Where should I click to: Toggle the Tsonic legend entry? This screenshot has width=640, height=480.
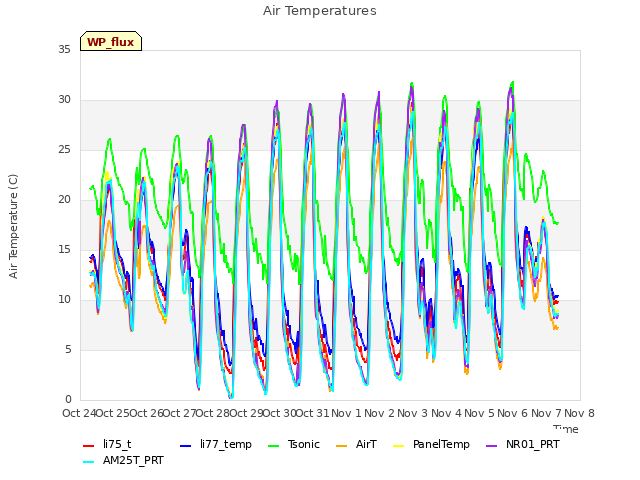tap(294, 444)
